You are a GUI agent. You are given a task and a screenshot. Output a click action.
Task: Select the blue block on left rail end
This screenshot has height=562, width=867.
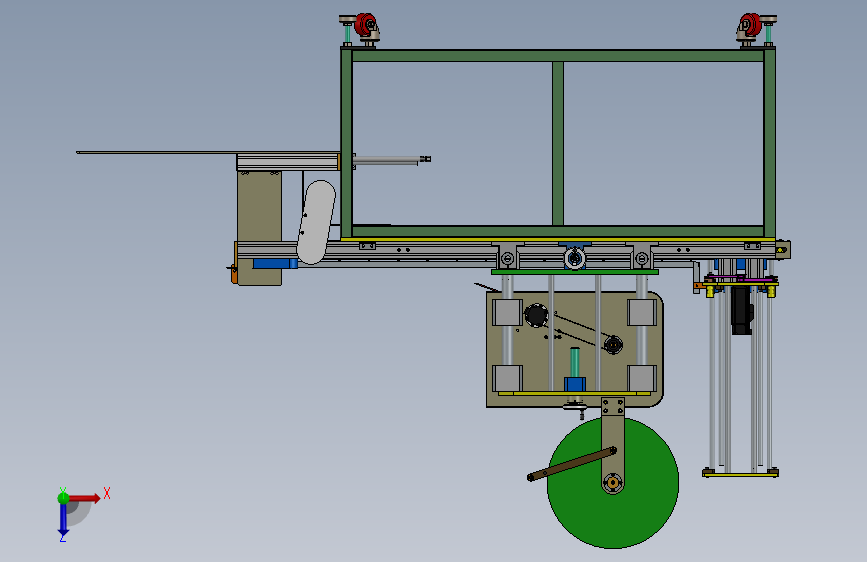coord(275,263)
